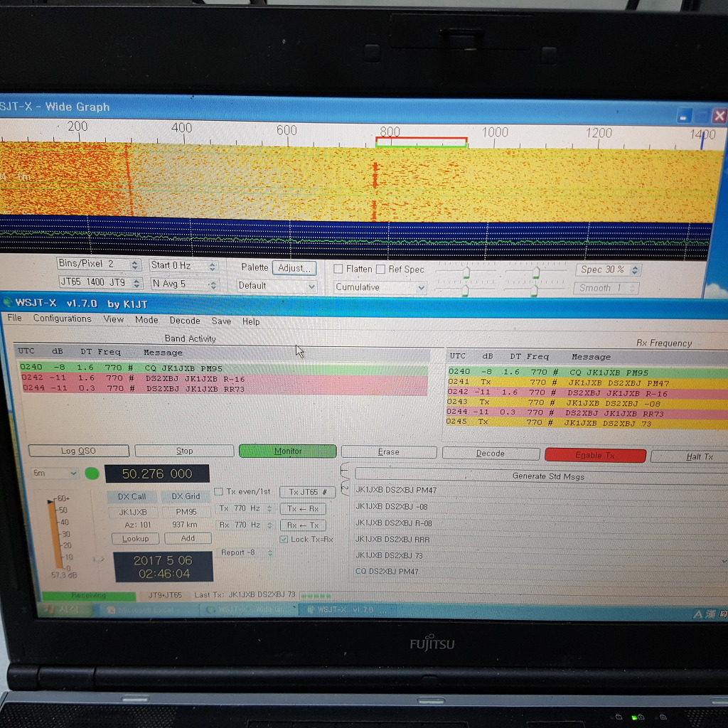Click the palette Adjust... button

(294, 268)
